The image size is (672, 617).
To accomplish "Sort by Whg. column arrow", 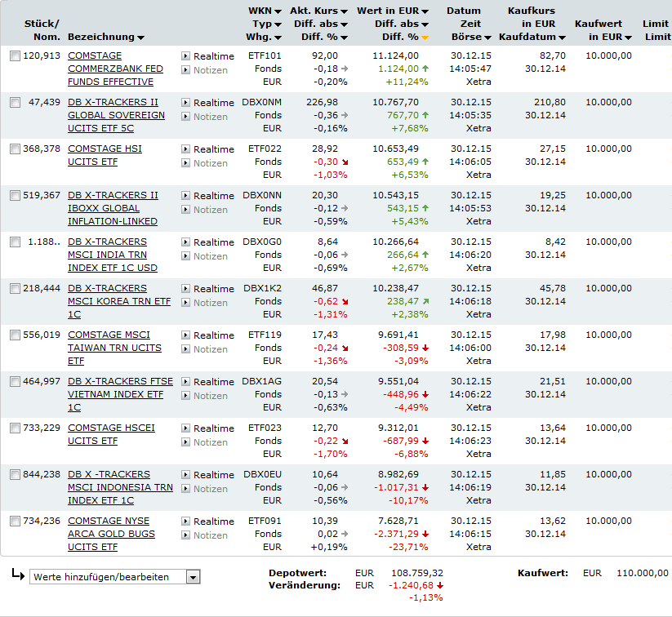I will coord(278,38).
